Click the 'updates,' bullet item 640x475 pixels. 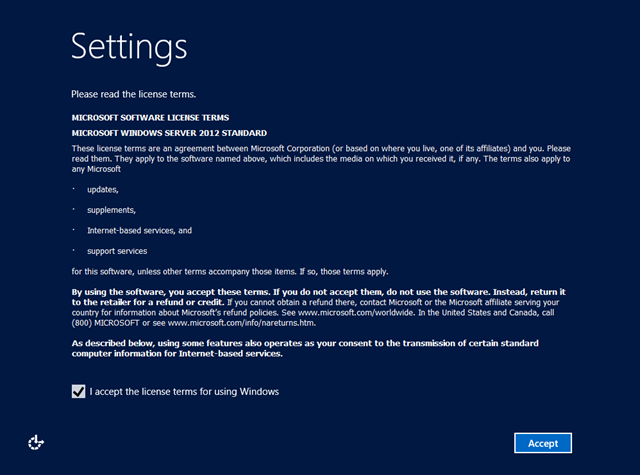[x=103, y=190]
